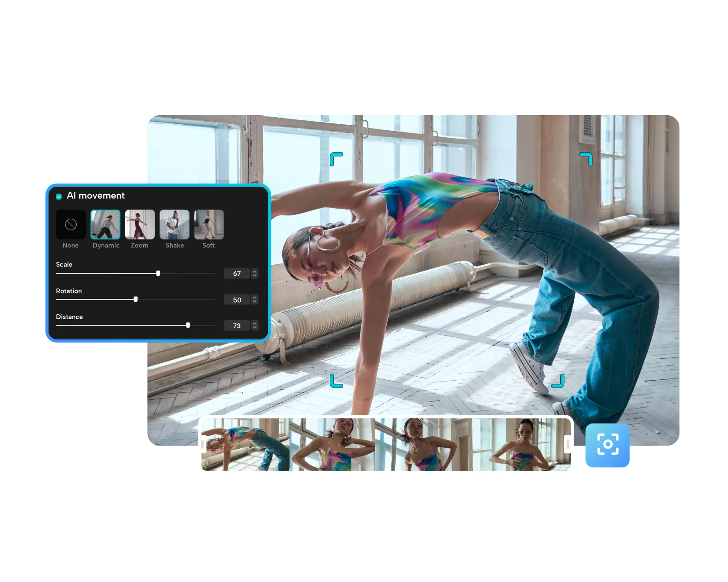
Task: Click the Rotation slider handle
Action: [x=136, y=299]
